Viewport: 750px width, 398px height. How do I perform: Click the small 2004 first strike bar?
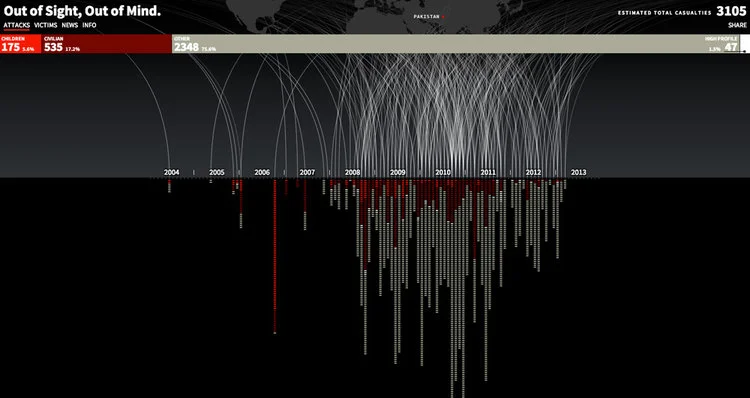point(169,186)
